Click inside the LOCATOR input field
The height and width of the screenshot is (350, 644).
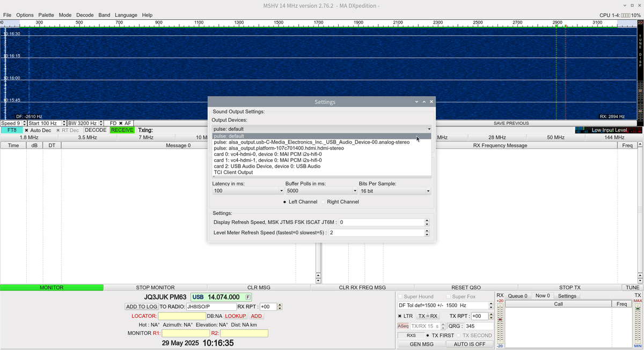181,316
